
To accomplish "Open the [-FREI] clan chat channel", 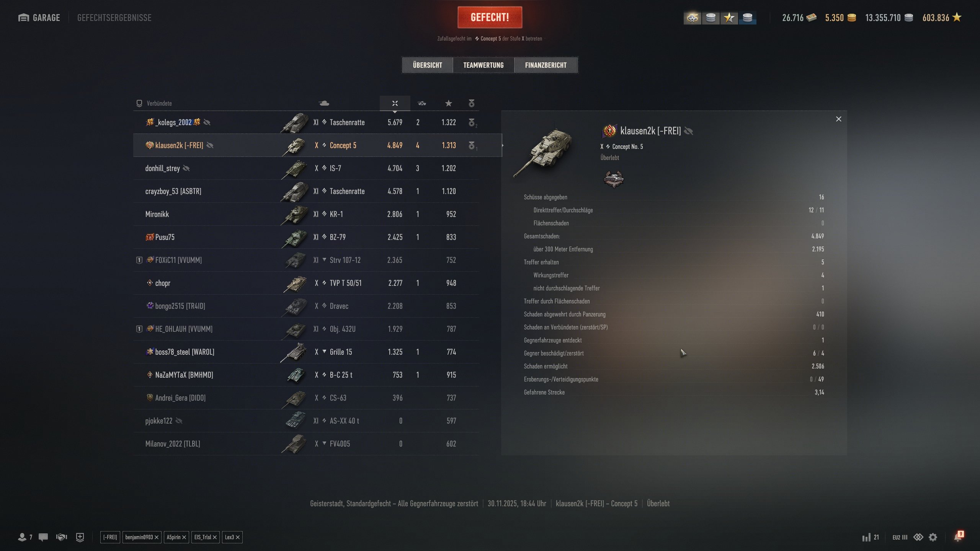I will tap(110, 537).
